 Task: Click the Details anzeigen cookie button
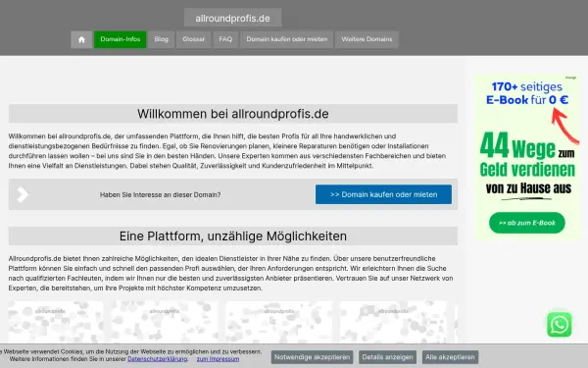click(387, 357)
